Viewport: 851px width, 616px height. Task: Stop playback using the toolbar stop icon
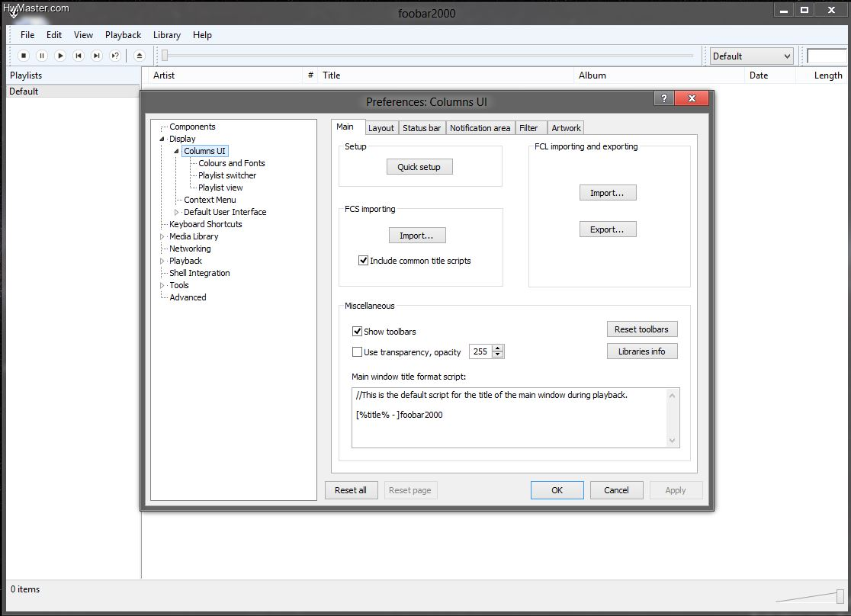click(x=24, y=56)
